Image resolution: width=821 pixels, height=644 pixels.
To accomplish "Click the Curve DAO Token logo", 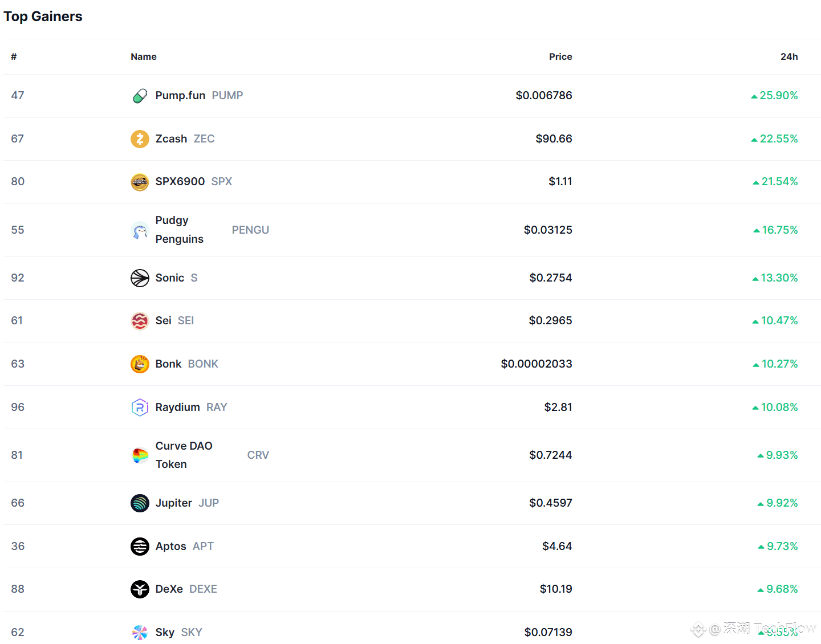I will 140,455.
